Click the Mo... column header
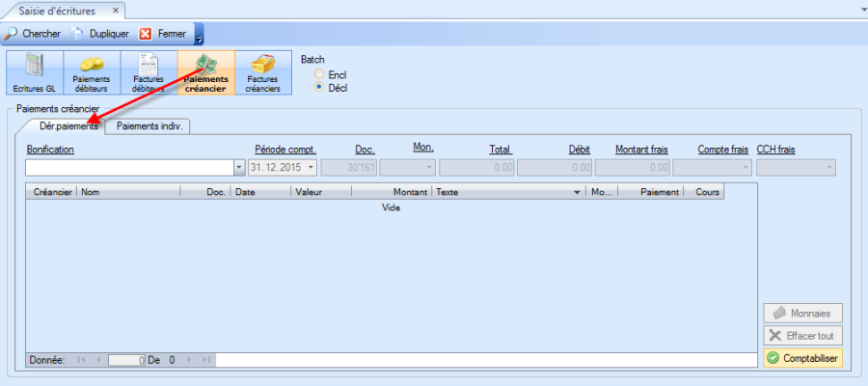This screenshot has height=386, width=868. click(x=602, y=192)
